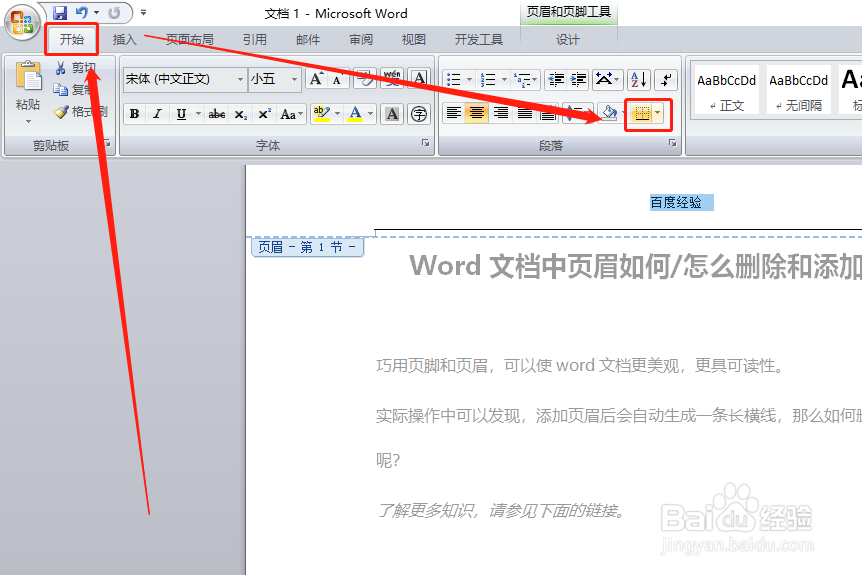862x575 pixels.
Task: Go to the 审阅 tab
Action: (361, 40)
